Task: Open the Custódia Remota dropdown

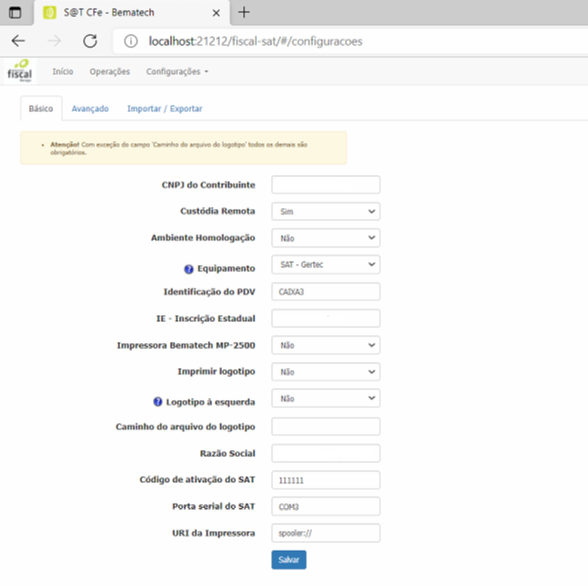Action: point(326,211)
